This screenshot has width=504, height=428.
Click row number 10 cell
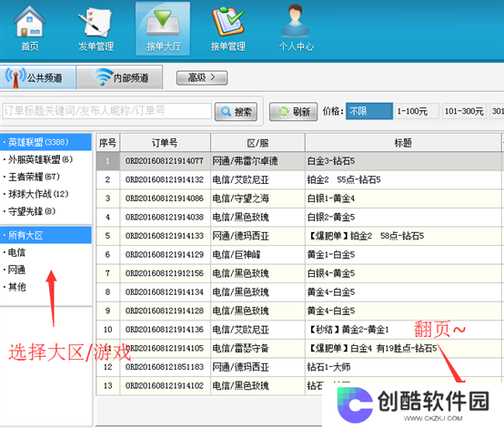click(107, 330)
